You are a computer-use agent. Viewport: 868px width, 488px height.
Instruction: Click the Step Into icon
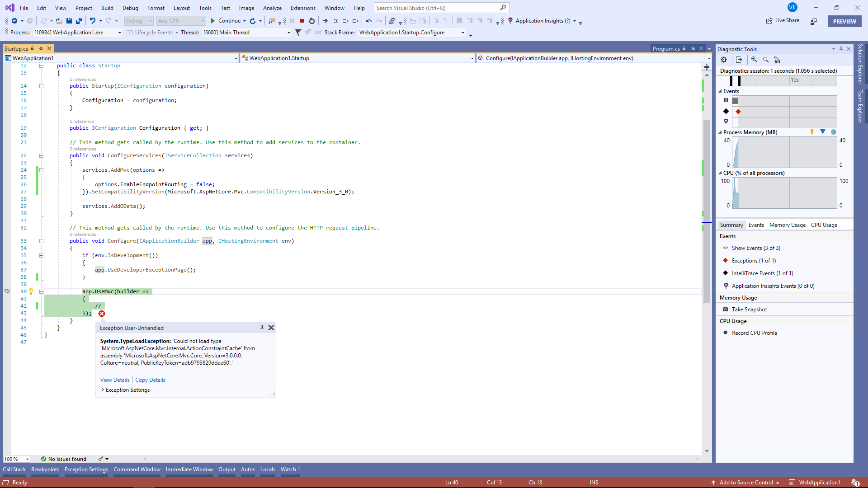coord(335,21)
